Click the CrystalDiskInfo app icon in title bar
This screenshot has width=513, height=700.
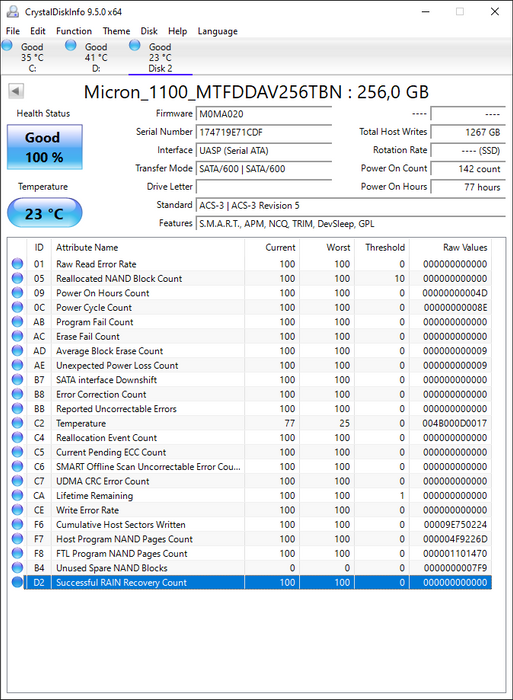13,12
